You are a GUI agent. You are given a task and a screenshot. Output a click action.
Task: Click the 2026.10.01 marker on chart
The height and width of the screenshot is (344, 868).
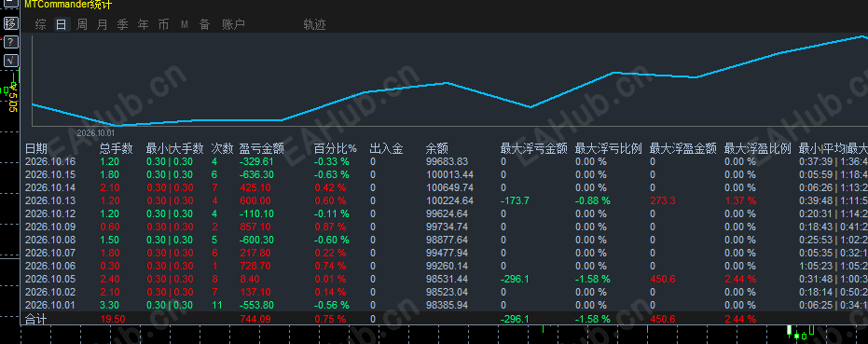pyautogui.click(x=95, y=133)
